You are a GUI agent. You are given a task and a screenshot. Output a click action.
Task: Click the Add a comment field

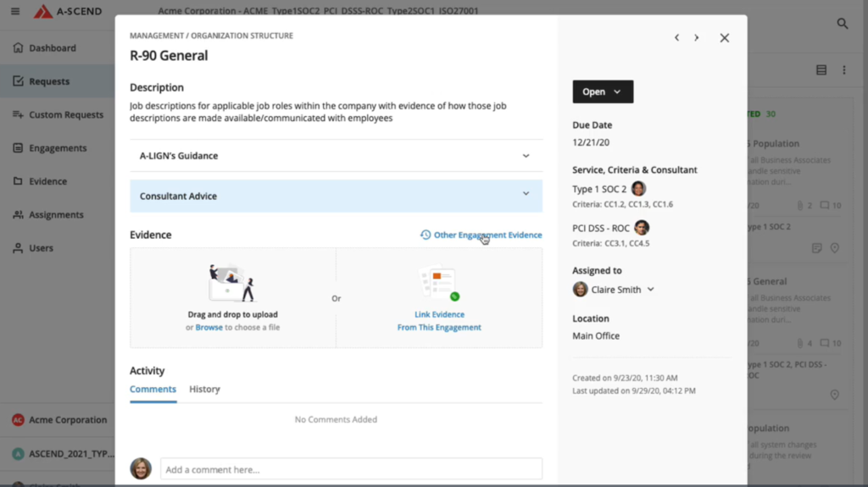352,469
